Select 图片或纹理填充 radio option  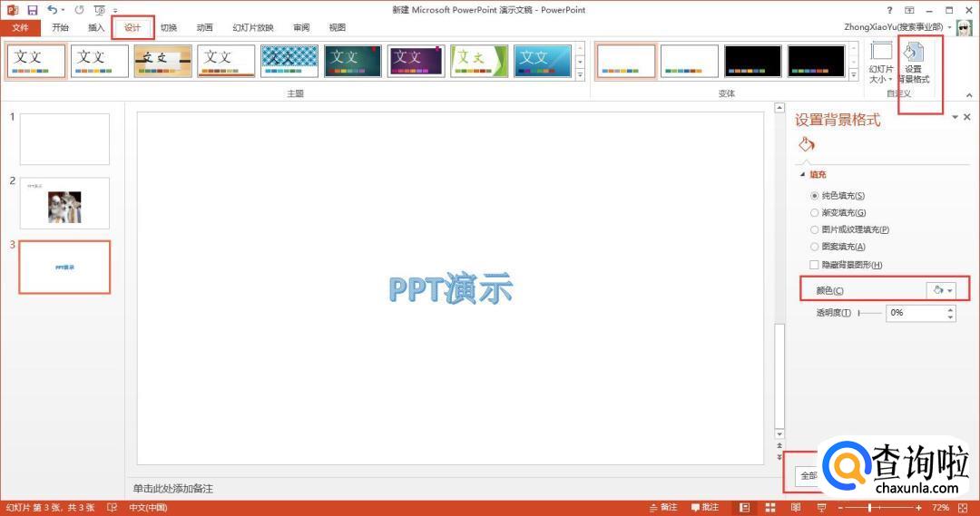814,230
